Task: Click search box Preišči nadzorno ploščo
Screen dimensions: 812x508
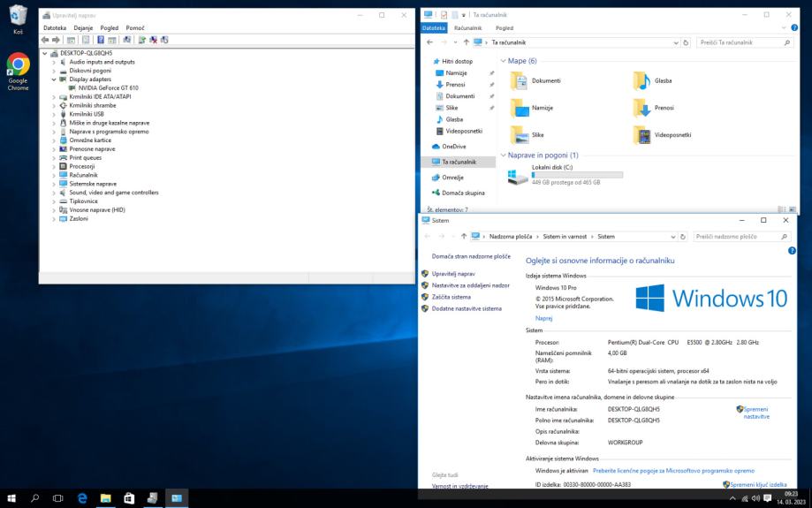Action: (741, 237)
